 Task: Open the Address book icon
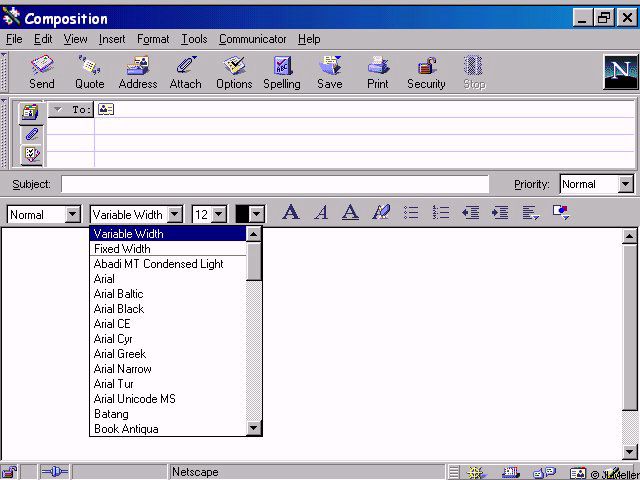pos(138,65)
